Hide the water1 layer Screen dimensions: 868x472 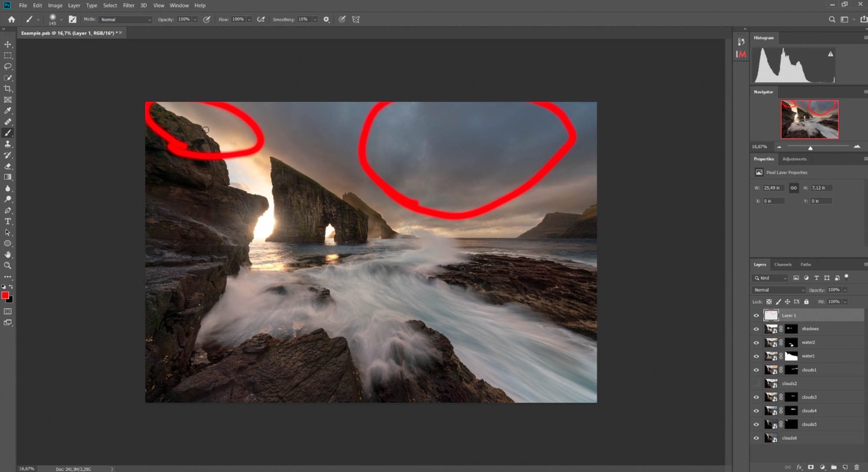coord(756,356)
